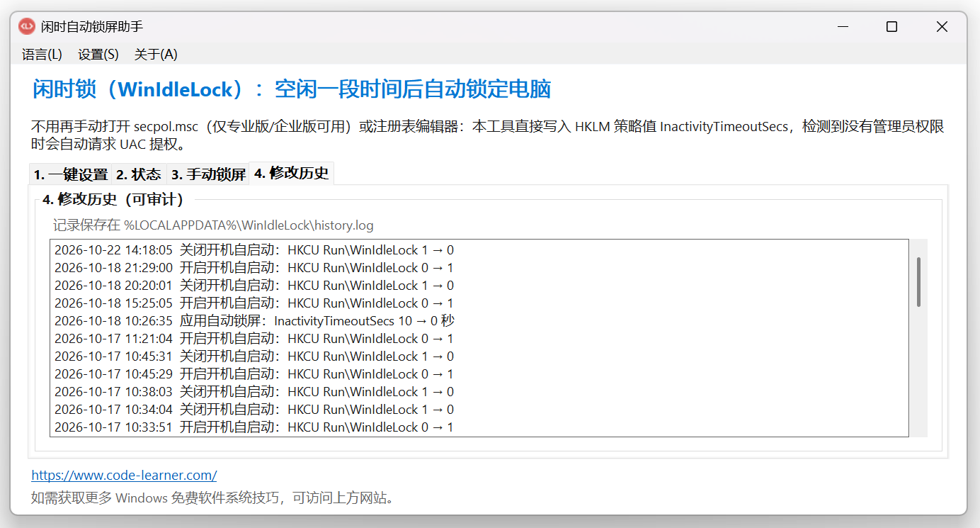980x528 pixels.
Task: Select the 2026-10-17 11:21:04 log entry
Action: pos(479,339)
